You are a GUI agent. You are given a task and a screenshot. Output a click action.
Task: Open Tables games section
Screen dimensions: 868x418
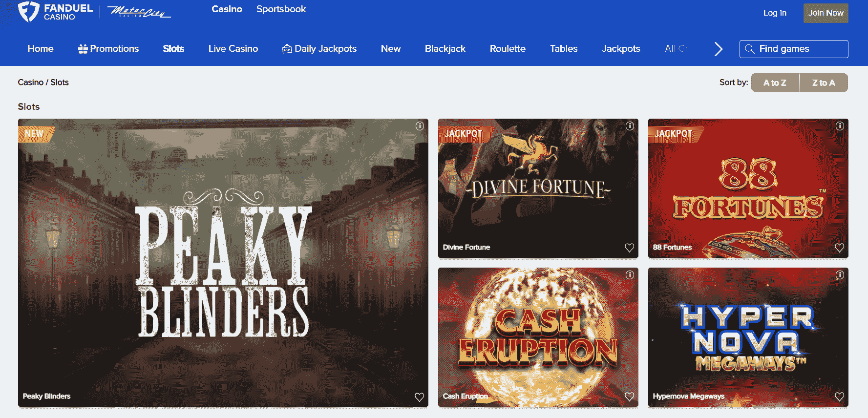(564, 49)
